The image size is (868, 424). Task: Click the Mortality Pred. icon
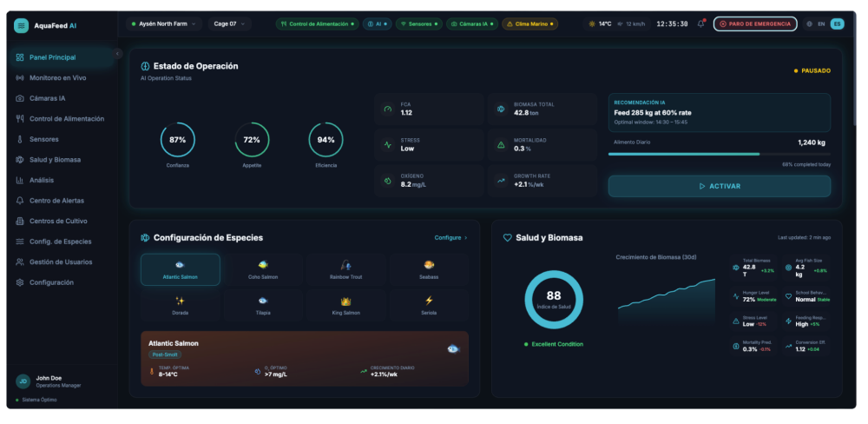coord(736,346)
